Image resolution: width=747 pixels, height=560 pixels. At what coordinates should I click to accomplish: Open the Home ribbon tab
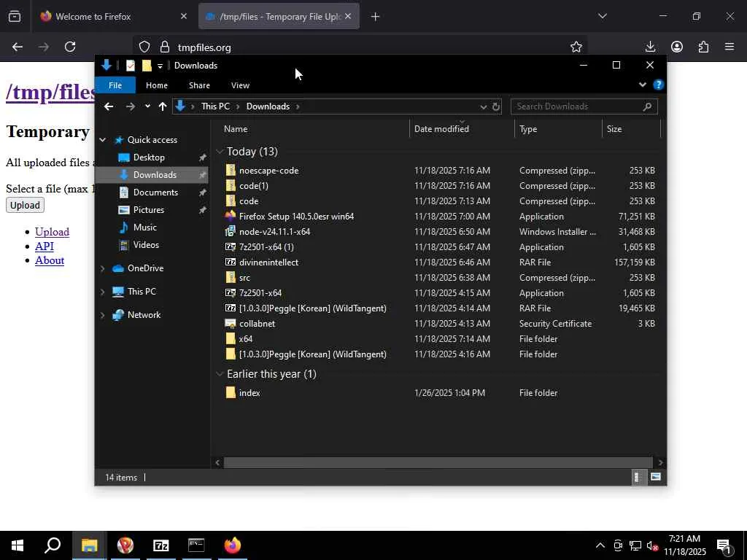point(157,85)
